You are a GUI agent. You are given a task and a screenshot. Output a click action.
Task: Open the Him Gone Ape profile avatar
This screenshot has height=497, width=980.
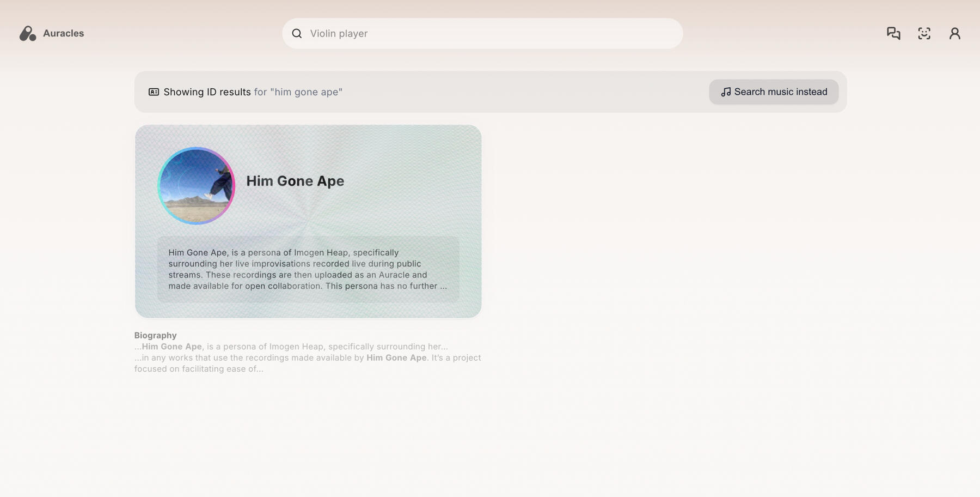[x=196, y=186]
